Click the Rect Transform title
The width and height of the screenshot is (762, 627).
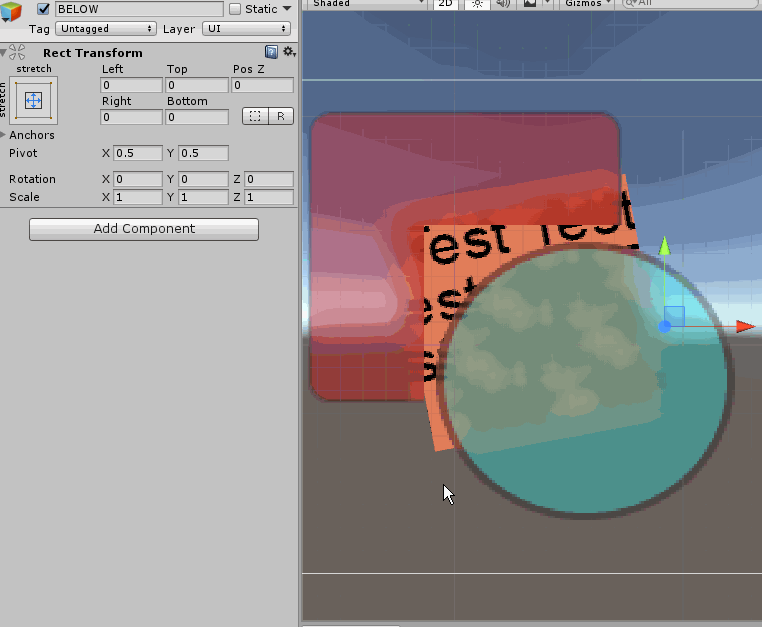[x=93, y=53]
